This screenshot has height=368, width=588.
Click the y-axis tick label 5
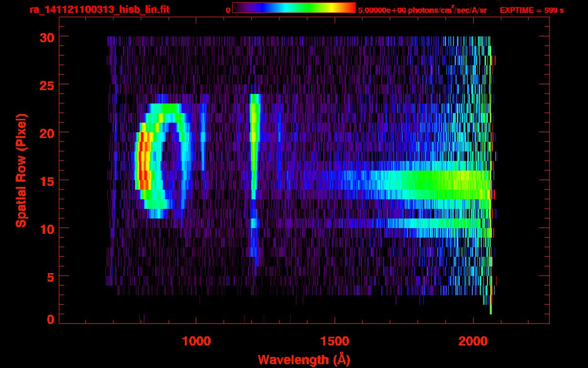click(x=50, y=276)
